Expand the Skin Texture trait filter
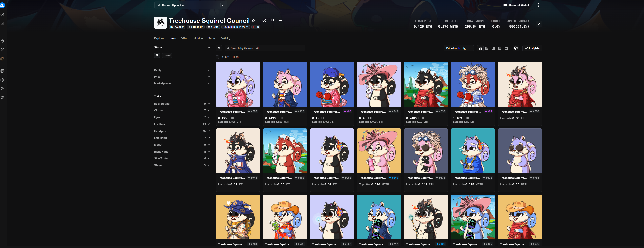Viewport: 644px width, 248px height. coord(182,159)
